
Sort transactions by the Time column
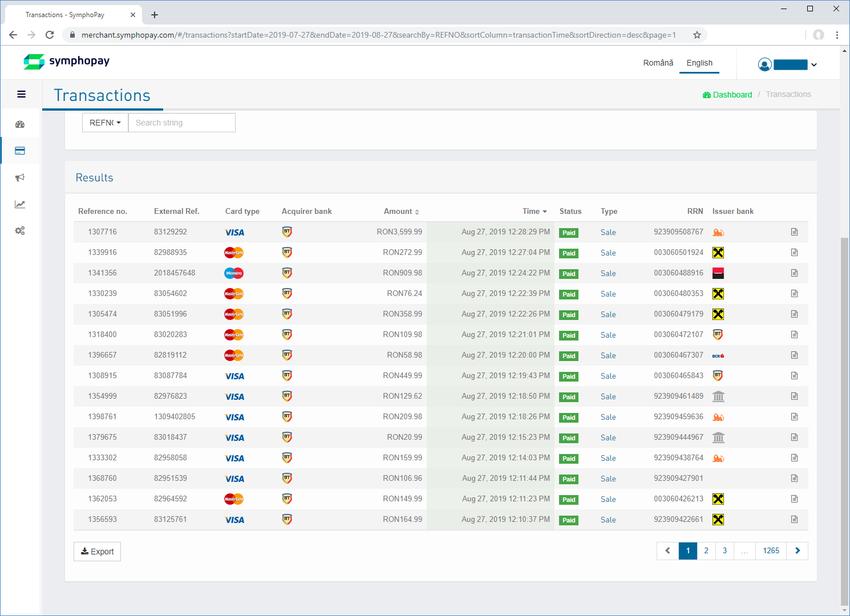534,212
